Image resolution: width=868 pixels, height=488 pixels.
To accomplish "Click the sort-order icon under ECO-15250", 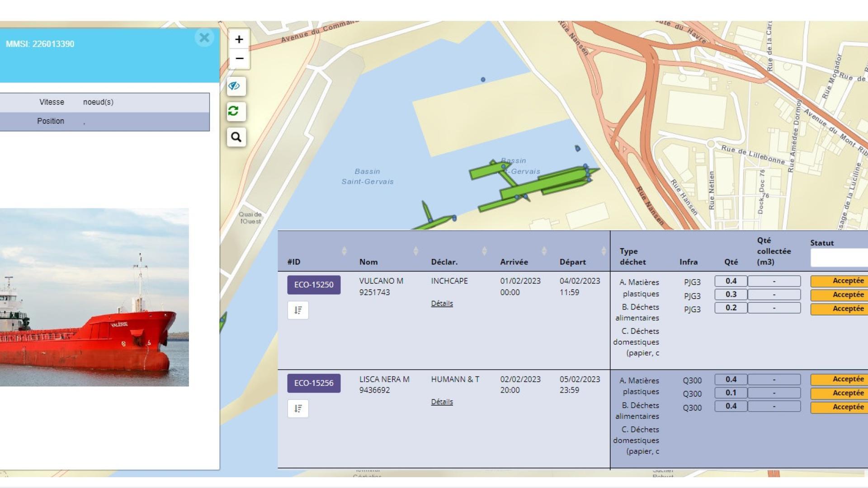I will (298, 310).
